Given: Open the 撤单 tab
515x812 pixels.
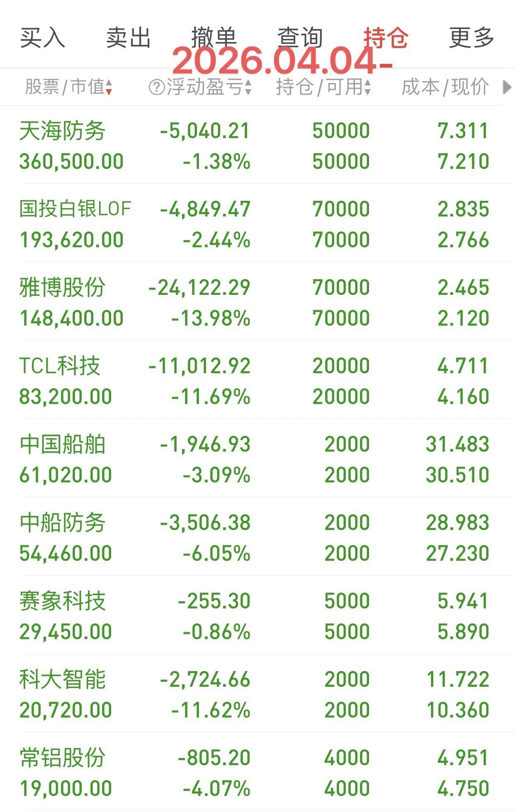Looking at the screenshot, I should pyautogui.click(x=214, y=38).
